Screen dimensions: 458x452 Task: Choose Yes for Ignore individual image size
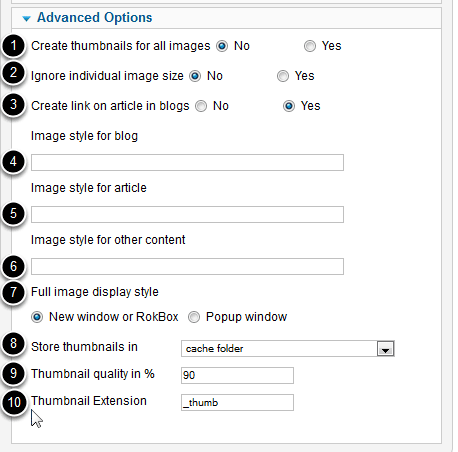pos(283,76)
